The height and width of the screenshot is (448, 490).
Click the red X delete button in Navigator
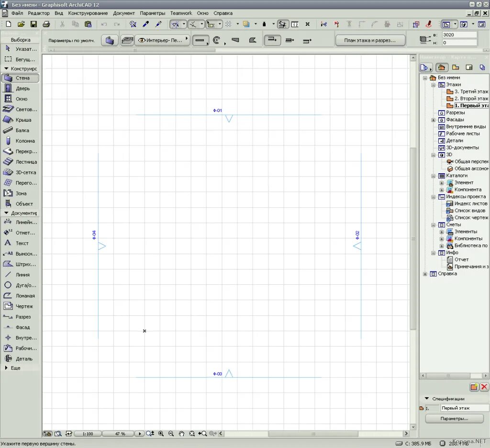point(484,387)
